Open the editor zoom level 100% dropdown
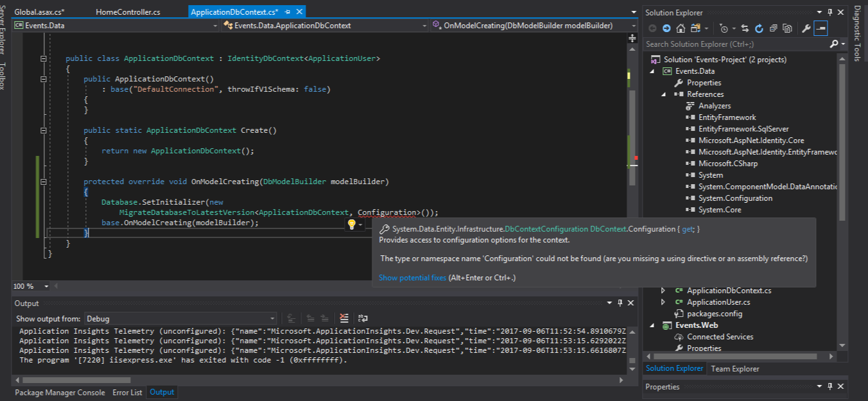Screen dimensions: 868x401 (46, 286)
